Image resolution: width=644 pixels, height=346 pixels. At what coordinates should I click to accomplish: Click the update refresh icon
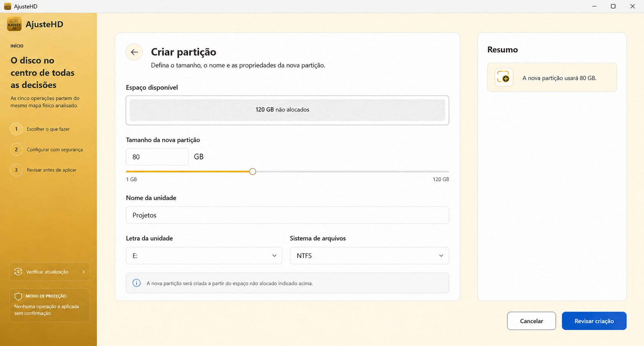(18, 272)
